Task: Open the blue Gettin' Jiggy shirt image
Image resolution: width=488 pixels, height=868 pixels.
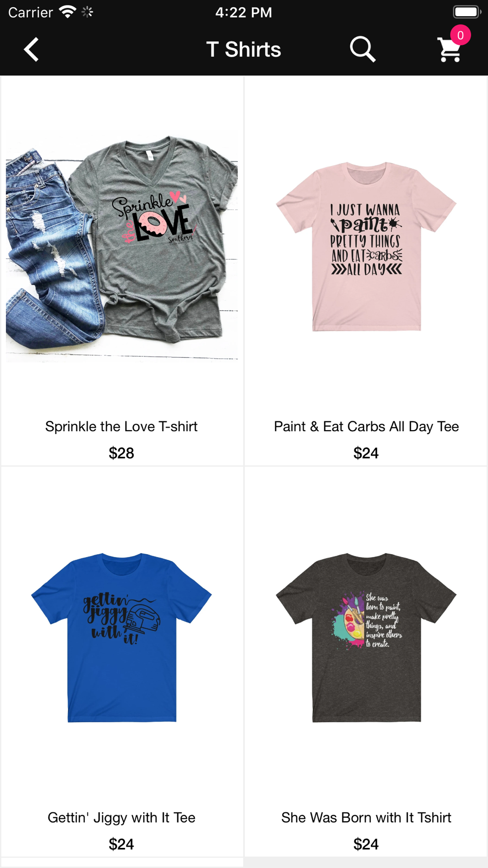Action: 122,638
